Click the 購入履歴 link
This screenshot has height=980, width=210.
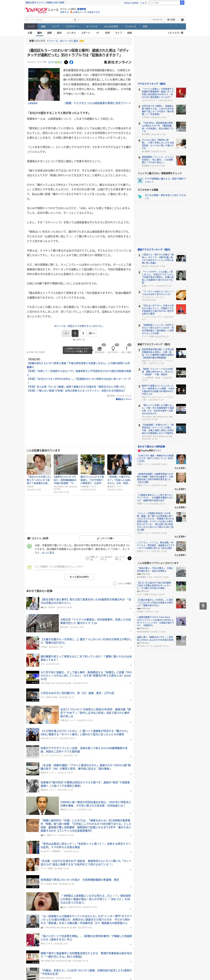coord(171,19)
